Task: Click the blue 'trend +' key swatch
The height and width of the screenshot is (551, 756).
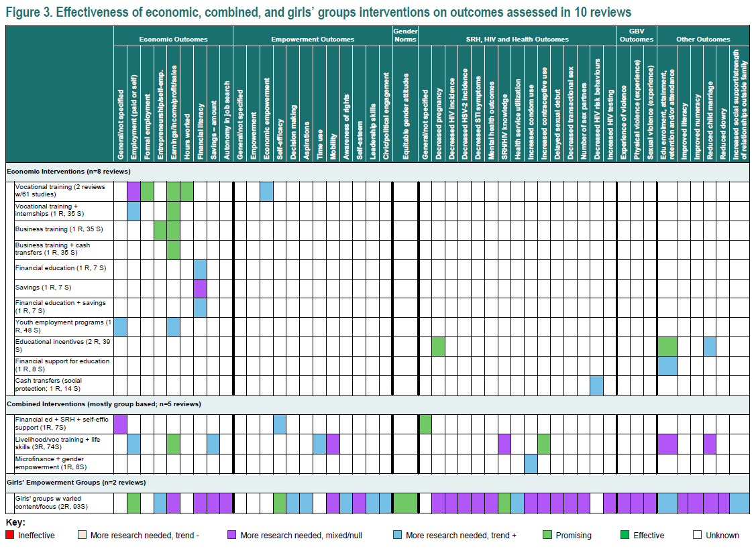Action: 397,535
